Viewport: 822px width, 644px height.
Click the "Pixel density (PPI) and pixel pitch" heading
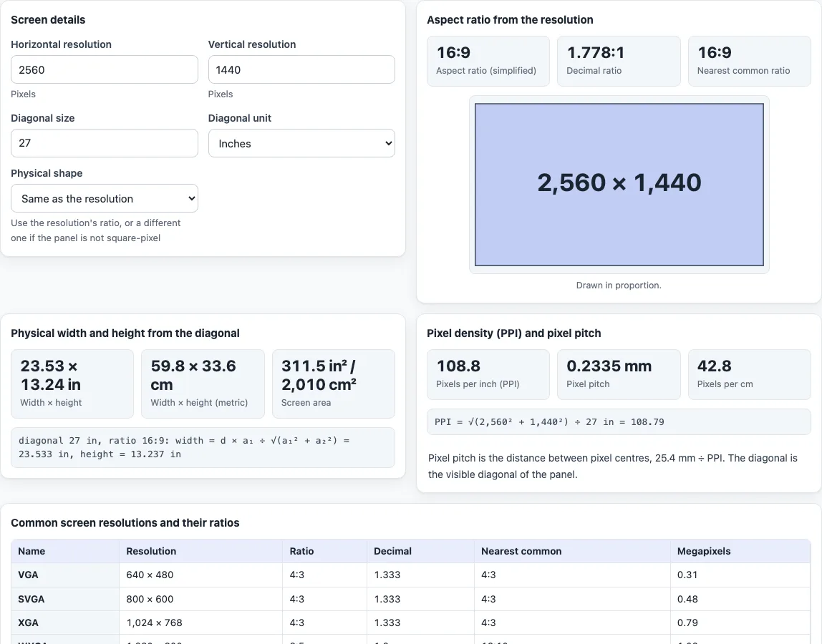click(514, 333)
